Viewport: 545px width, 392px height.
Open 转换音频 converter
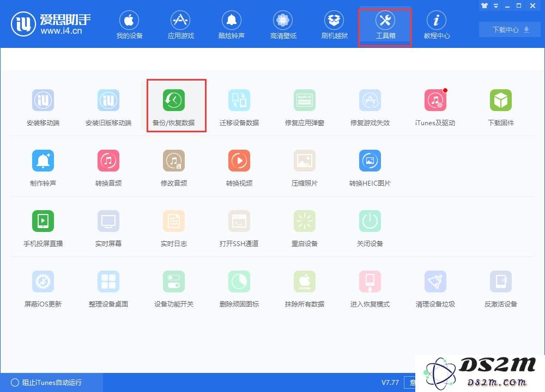108,168
